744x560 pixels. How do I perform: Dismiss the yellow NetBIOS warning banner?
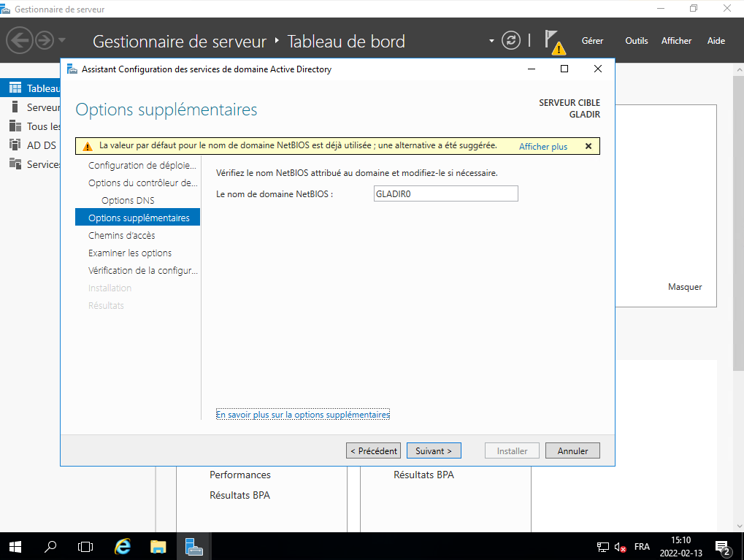(x=588, y=146)
